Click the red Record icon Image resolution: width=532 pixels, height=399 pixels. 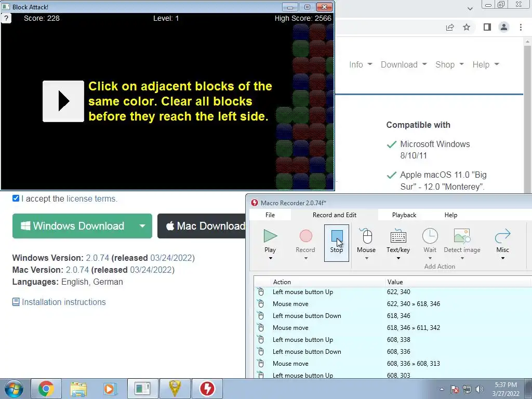(305, 236)
